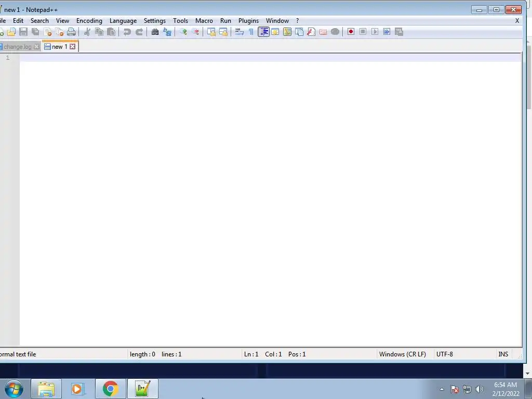Open the Run menu
This screenshot has height=399, width=532.
pos(225,21)
